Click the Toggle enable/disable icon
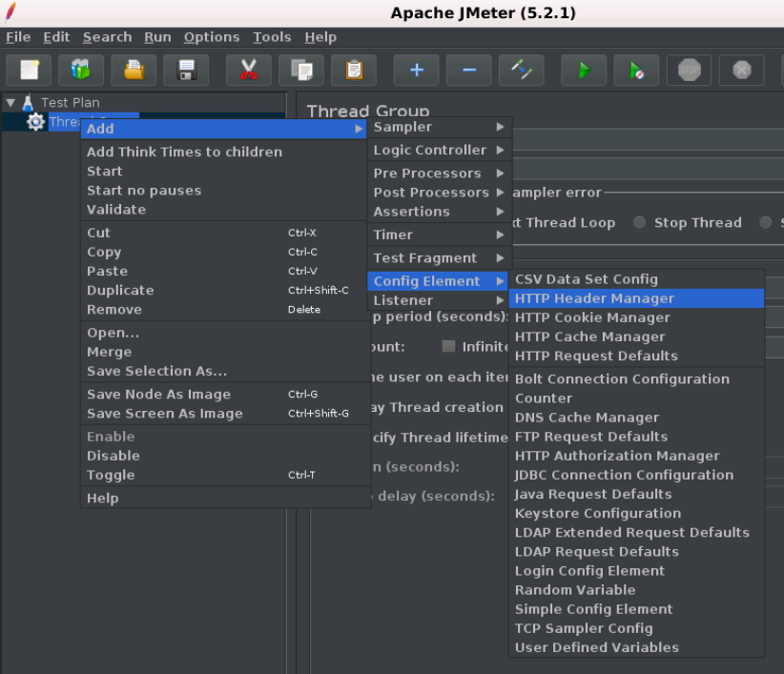 click(522, 70)
